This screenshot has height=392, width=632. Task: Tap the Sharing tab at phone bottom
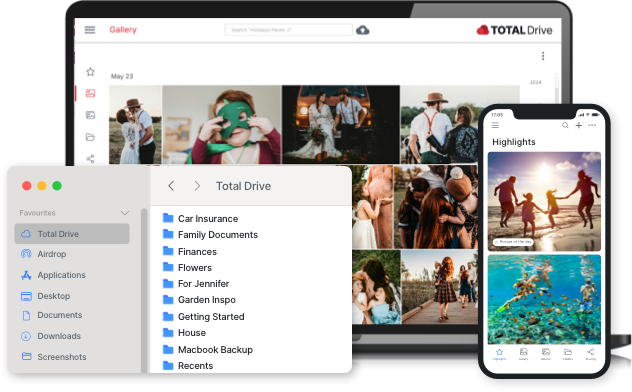point(590,354)
